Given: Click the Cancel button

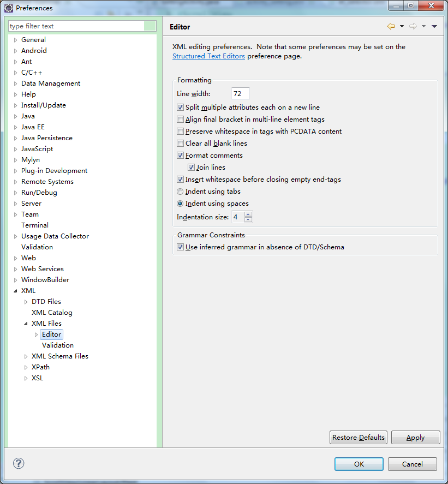Looking at the screenshot, I should 412,464.
